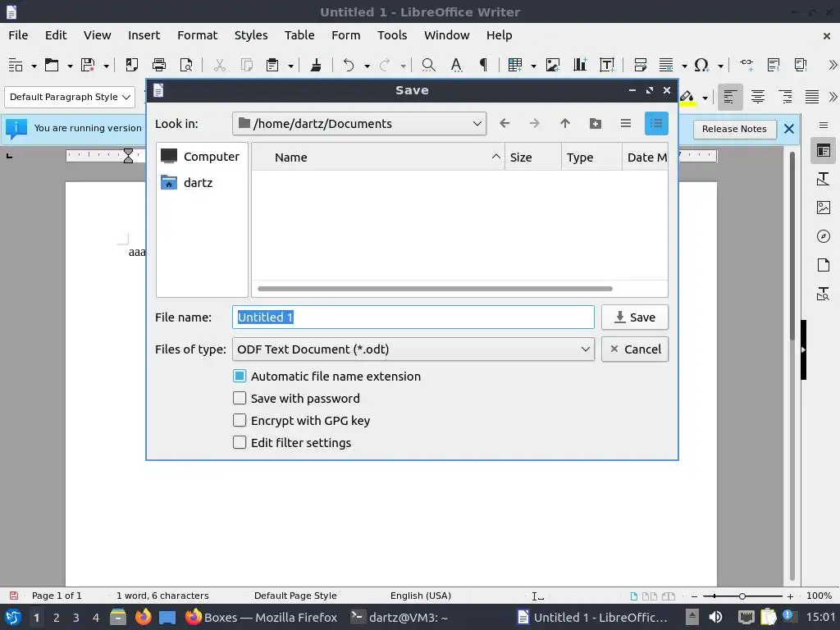Open the File menu
The width and height of the screenshot is (840, 630).
(x=18, y=35)
